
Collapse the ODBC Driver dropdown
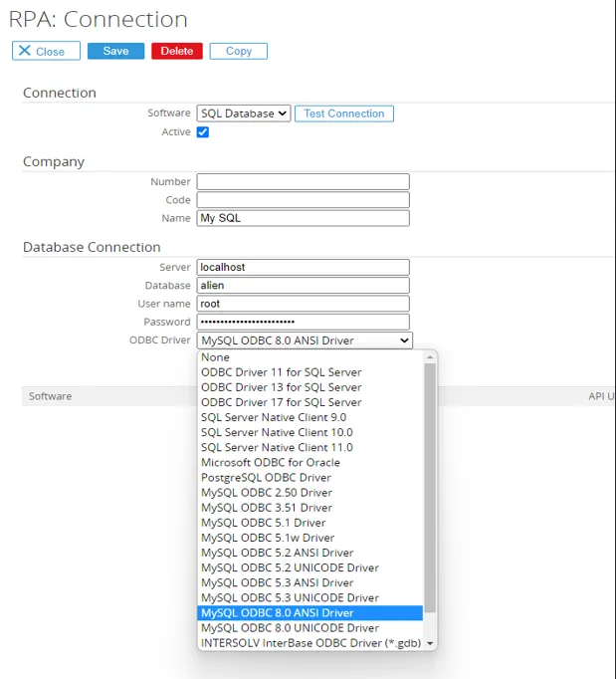pos(305,340)
